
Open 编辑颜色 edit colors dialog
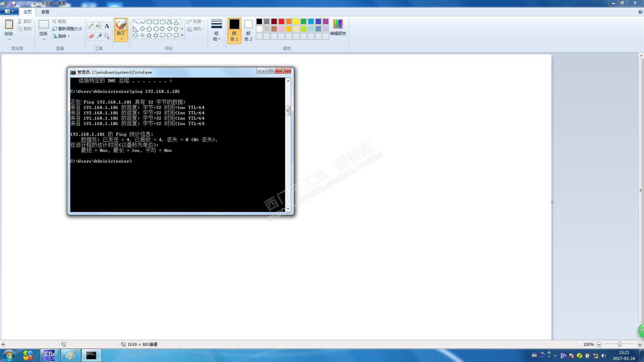pos(338,27)
